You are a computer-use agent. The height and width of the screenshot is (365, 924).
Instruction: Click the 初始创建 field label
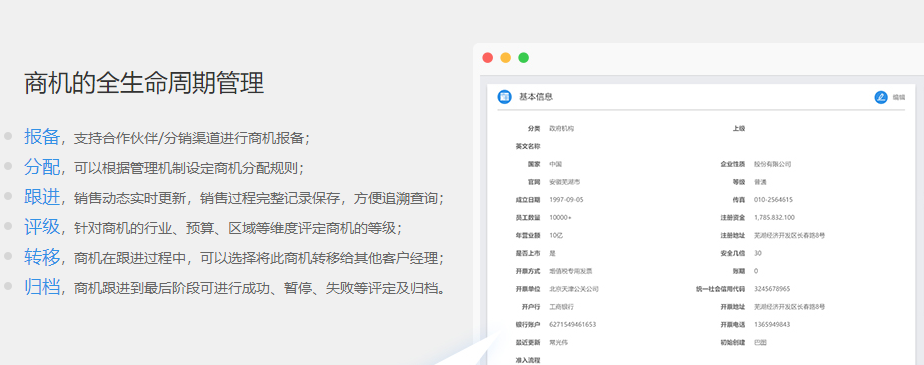(x=732, y=343)
